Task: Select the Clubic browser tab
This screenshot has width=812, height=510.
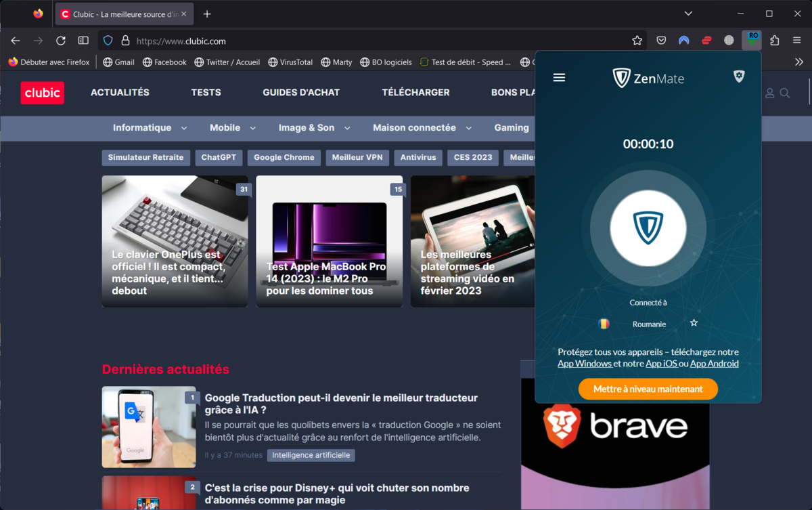Action: [124, 14]
